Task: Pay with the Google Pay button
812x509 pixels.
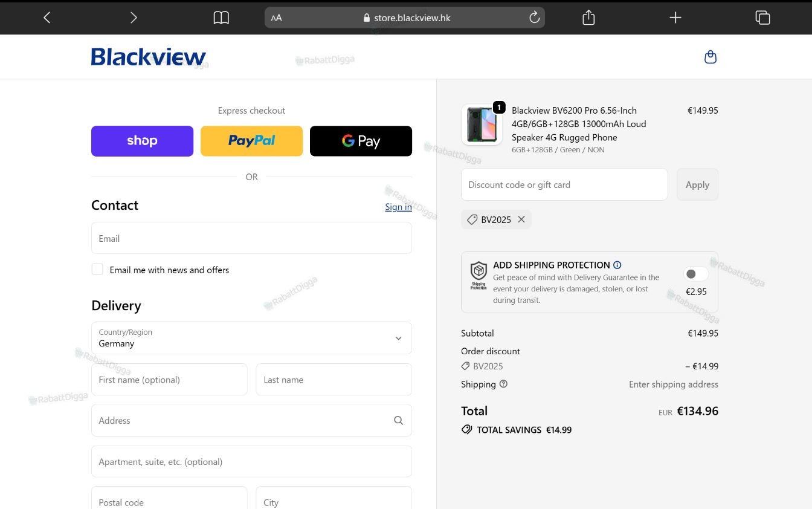Action: click(361, 141)
